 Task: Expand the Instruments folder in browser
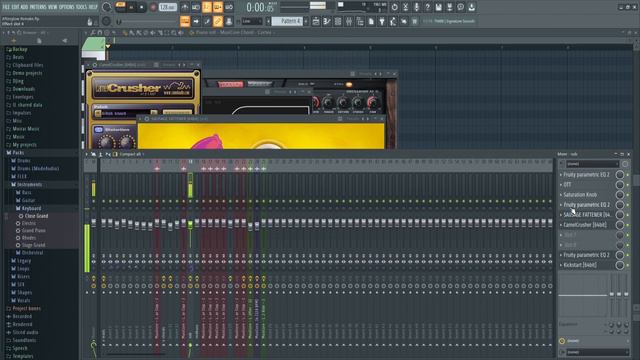tap(29, 184)
